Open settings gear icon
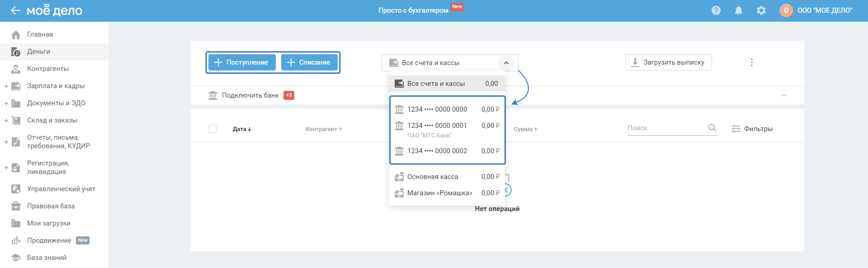 [x=761, y=10]
